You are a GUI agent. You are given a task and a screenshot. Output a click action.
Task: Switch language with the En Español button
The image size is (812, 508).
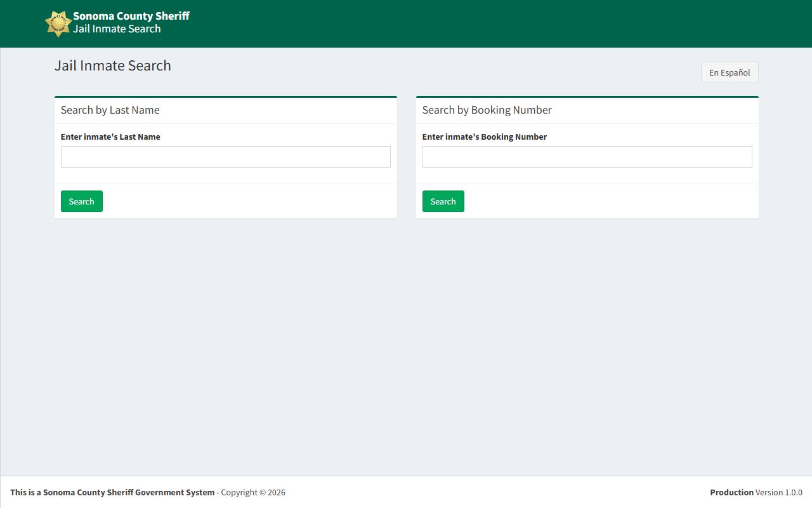click(729, 72)
